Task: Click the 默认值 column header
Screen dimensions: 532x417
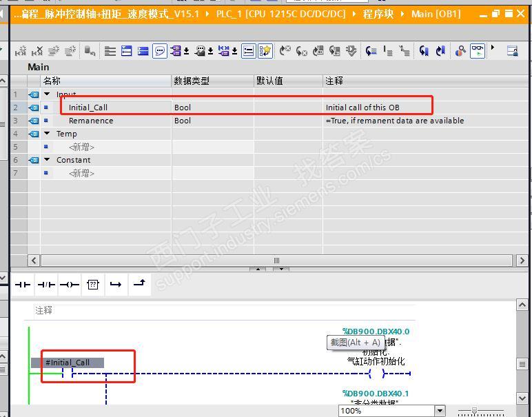Action: pyautogui.click(x=288, y=81)
